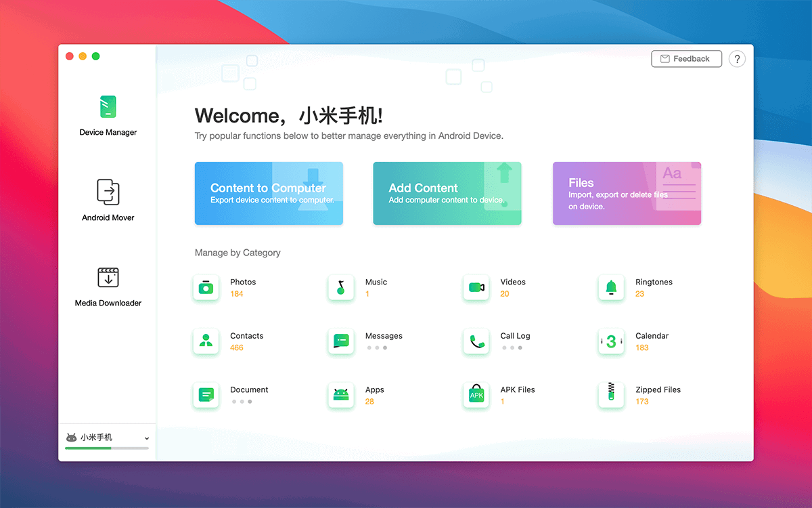Click the Document icon
The width and height of the screenshot is (812, 508).
click(x=206, y=395)
